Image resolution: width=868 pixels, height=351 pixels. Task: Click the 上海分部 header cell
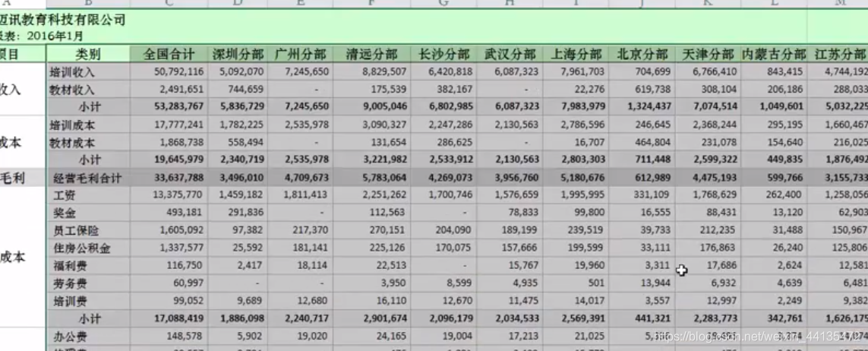[x=576, y=54]
